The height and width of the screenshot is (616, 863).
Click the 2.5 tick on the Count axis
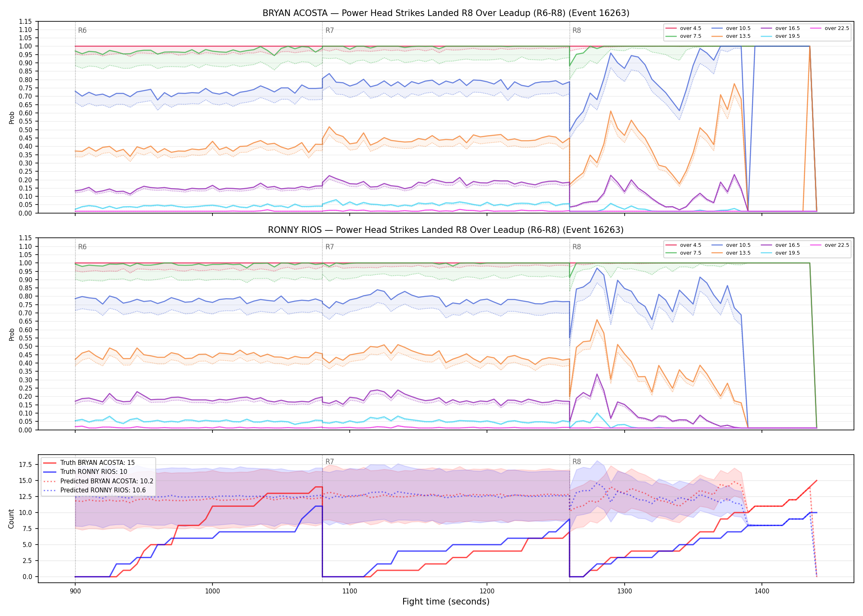pos(28,561)
